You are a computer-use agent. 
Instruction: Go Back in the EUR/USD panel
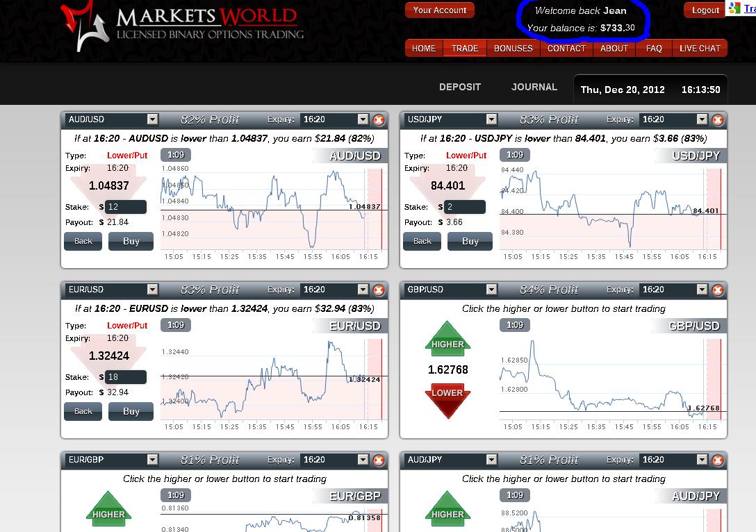[83, 411]
